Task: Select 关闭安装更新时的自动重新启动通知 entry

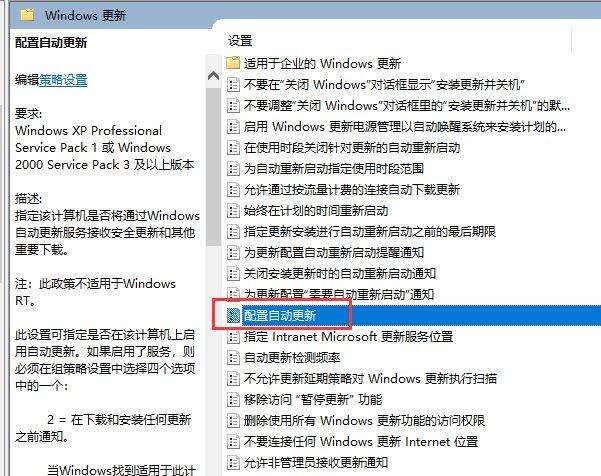Action: click(x=340, y=273)
